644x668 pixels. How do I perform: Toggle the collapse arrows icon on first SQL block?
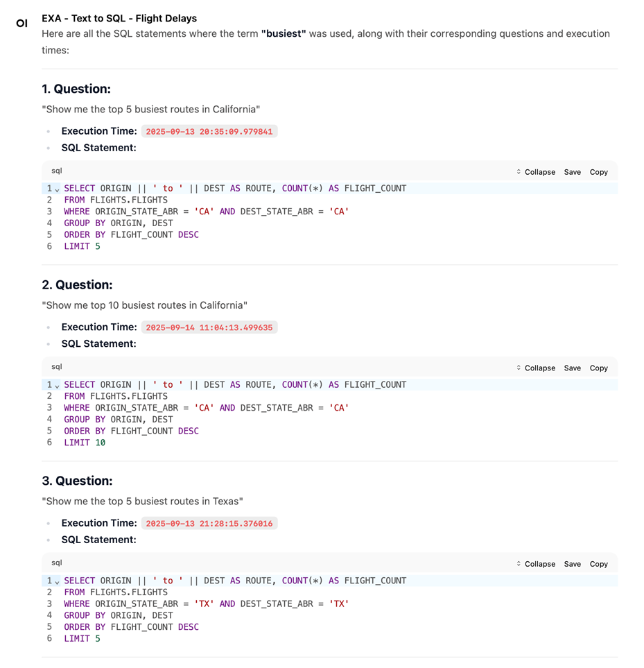click(518, 171)
